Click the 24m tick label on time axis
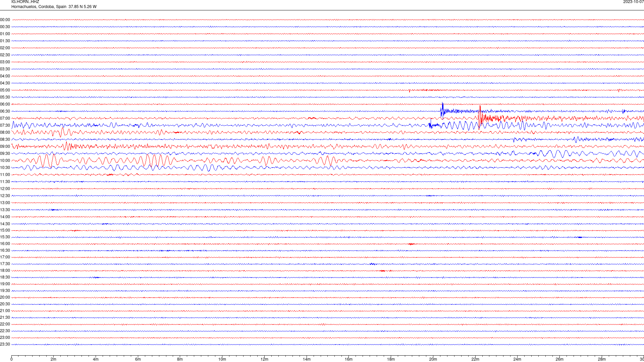Viewport: 644px width, 362px height. pyautogui.click(x=517, y=359)
